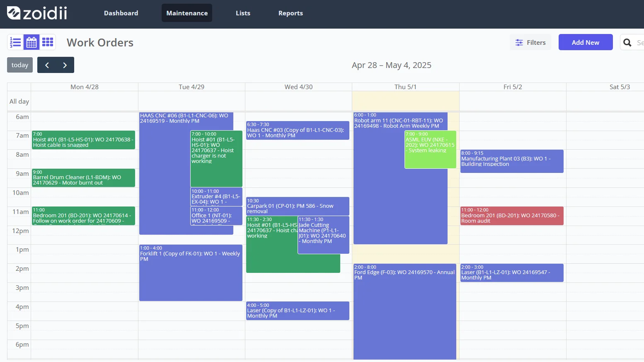This screenshot has height=362, width=644.
Task: Open Office 1 (NT-01) work order
Action: point(216,216)
